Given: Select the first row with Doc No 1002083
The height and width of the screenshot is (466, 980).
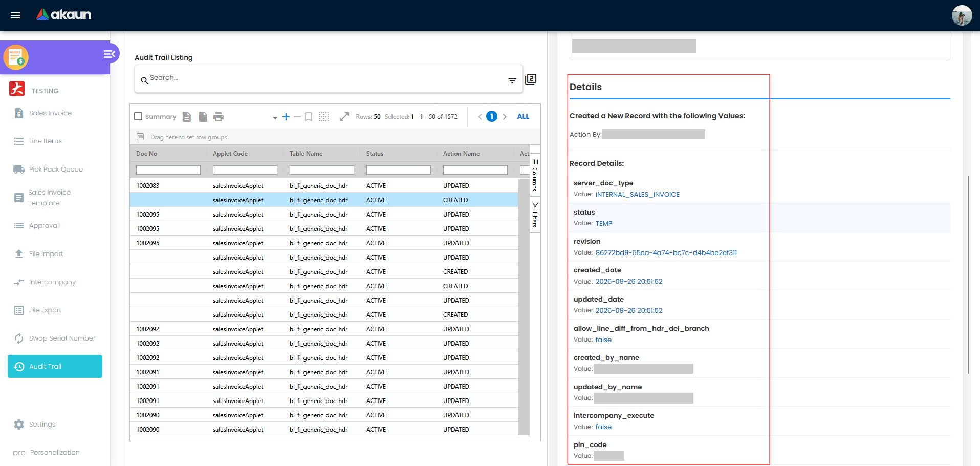Looking at the screenshot, I should pos(323,185).
